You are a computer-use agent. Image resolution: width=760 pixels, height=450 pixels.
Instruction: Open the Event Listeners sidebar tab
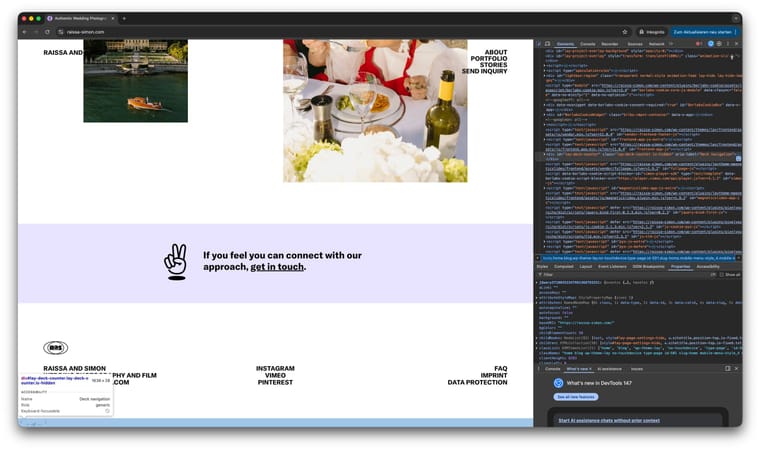pyautogui.click(x=612, y=267)
